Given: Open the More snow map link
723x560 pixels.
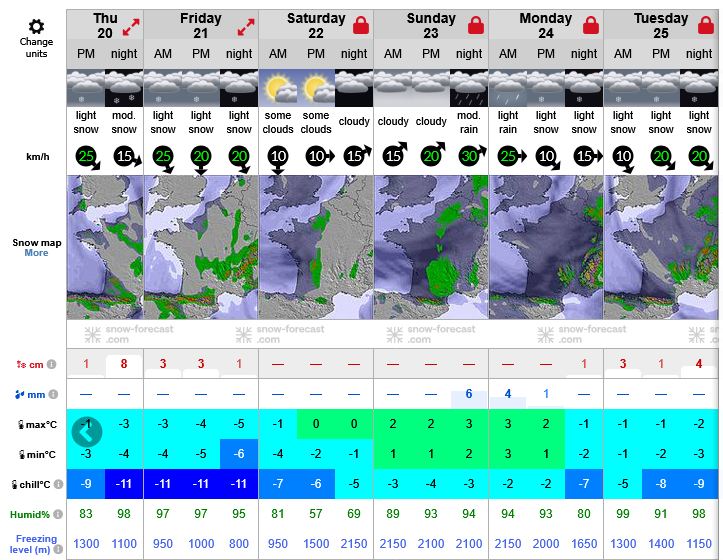Looking at the screenshot, I should pos(36,253).
